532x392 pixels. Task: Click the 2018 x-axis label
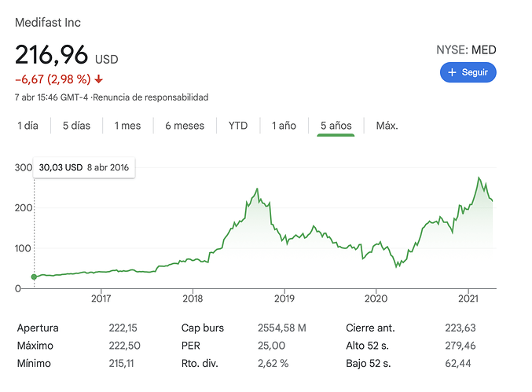[x=193, y=299]
